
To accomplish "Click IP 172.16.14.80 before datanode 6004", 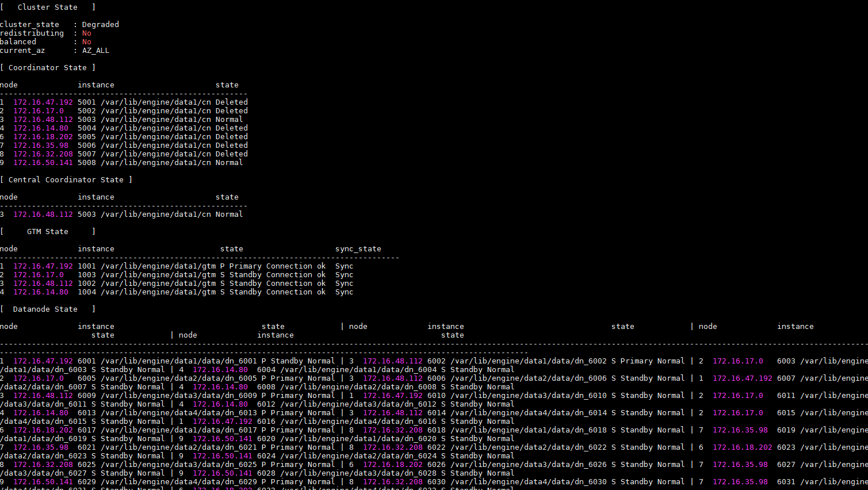I will pyautogui.click(x=220, y=370).
